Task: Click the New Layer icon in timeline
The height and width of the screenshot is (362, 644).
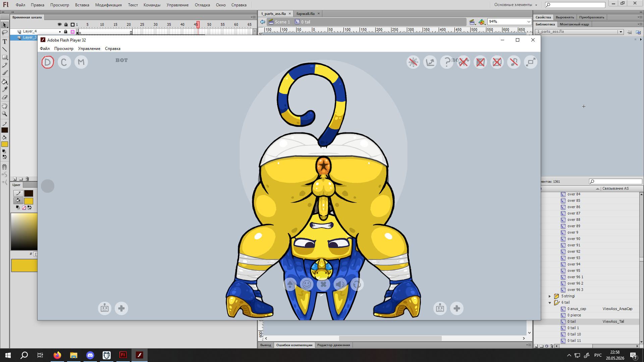Action: click(15, 179)
